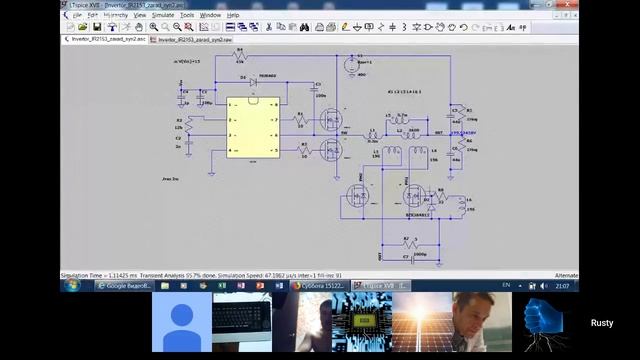The width and height of the screenshot is (640, 360).
Task: Show hidden tray icons arrow
Action: (520, 286)
